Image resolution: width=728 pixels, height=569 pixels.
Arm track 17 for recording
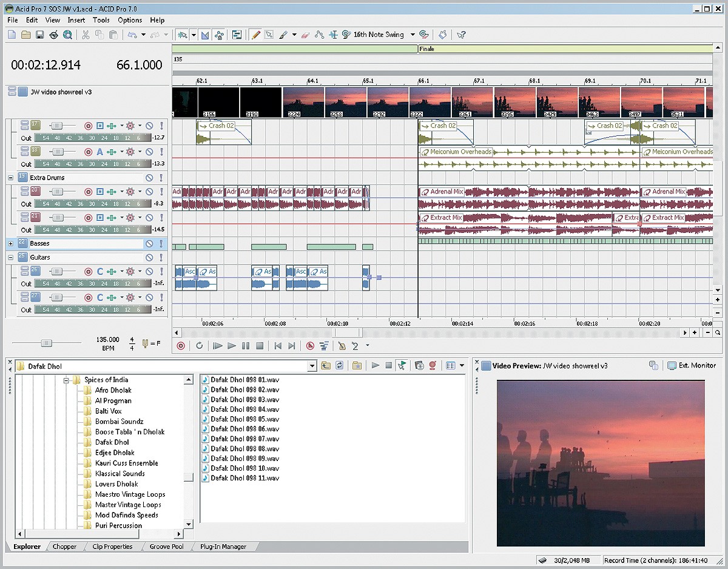pos(88,125)
